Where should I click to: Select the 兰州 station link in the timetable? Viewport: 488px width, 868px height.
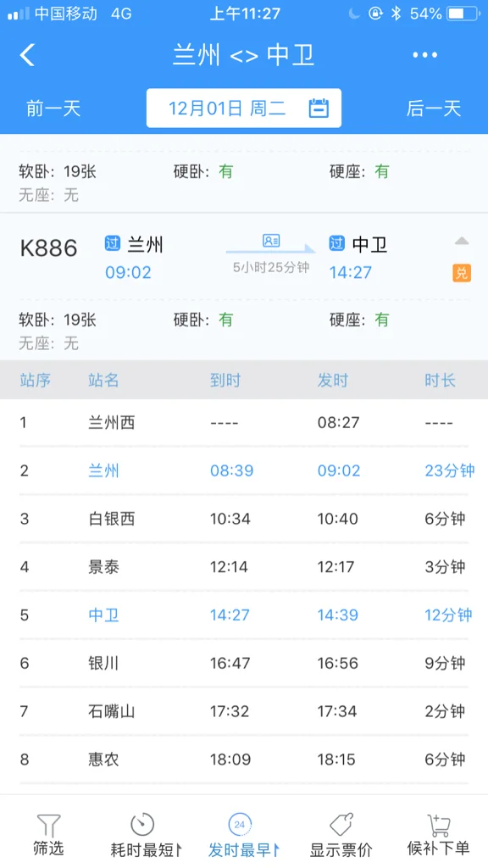pyautogui.click(x=103, y=470)
